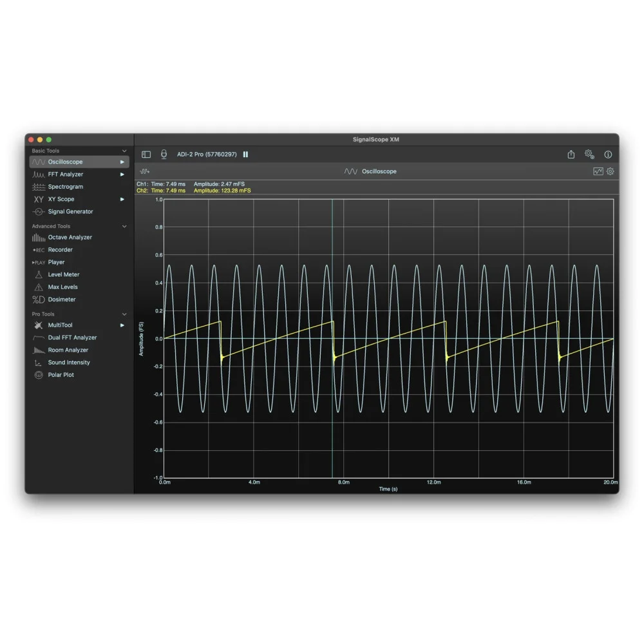The width and height of the screenshot is (644, 644).
Task: Click the 'Amplitude: 2.47 mFS' readout
Action: [220, 184]
